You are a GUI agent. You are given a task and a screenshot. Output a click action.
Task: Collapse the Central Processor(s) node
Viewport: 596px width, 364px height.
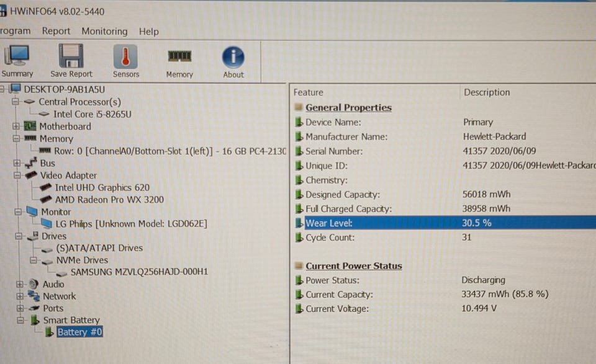coord(15,101)
